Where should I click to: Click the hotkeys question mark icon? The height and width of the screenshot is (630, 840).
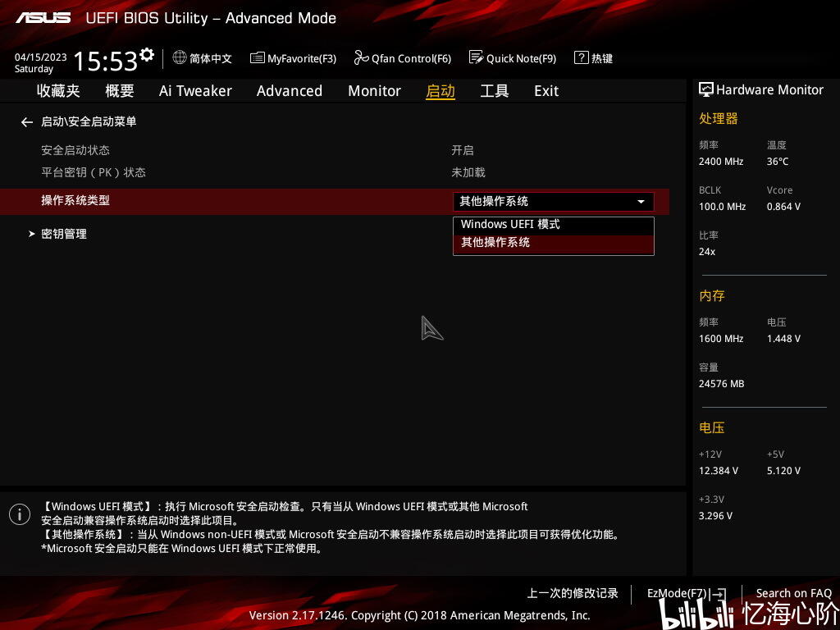pos(582,57)
